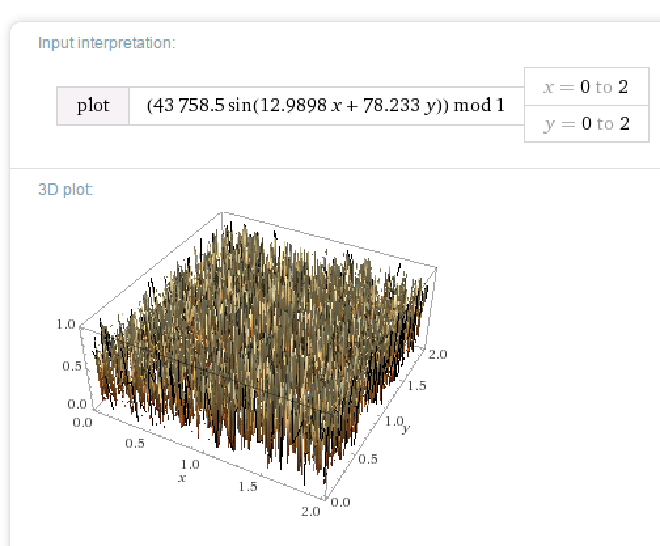660x546 pixels.
Task: Select the "x = 0 to 2" range cell
Action: click(x=585, y=87)
